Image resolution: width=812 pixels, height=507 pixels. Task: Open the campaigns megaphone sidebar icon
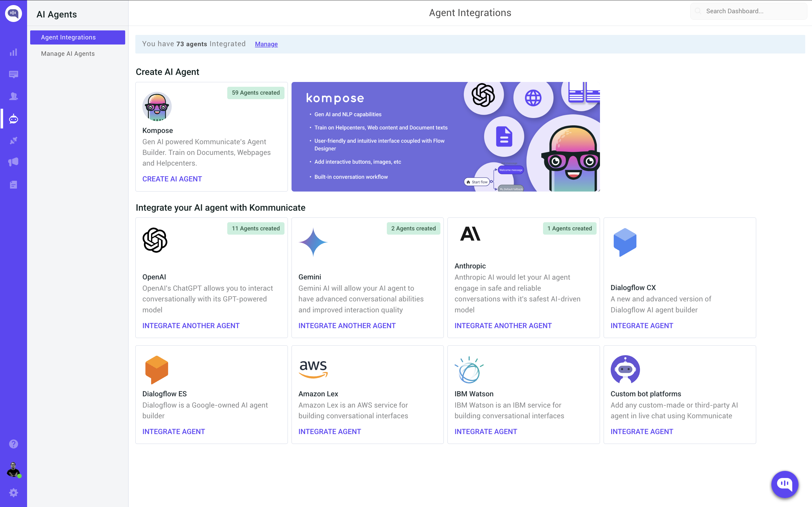14,162
